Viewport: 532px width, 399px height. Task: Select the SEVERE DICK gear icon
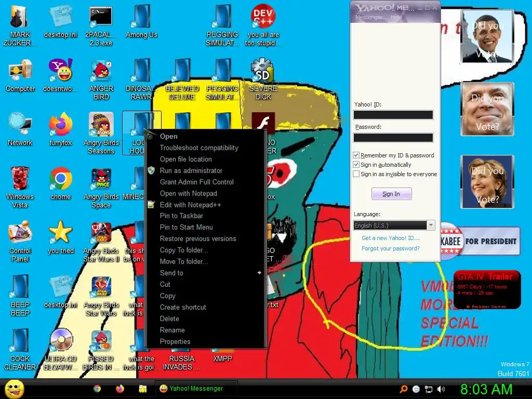pos(263,80)
